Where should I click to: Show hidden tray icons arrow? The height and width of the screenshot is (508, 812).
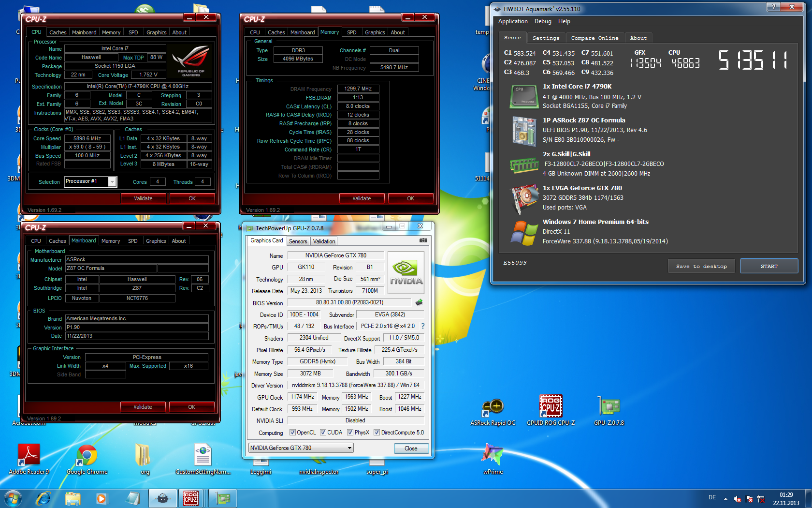point(725,499)
